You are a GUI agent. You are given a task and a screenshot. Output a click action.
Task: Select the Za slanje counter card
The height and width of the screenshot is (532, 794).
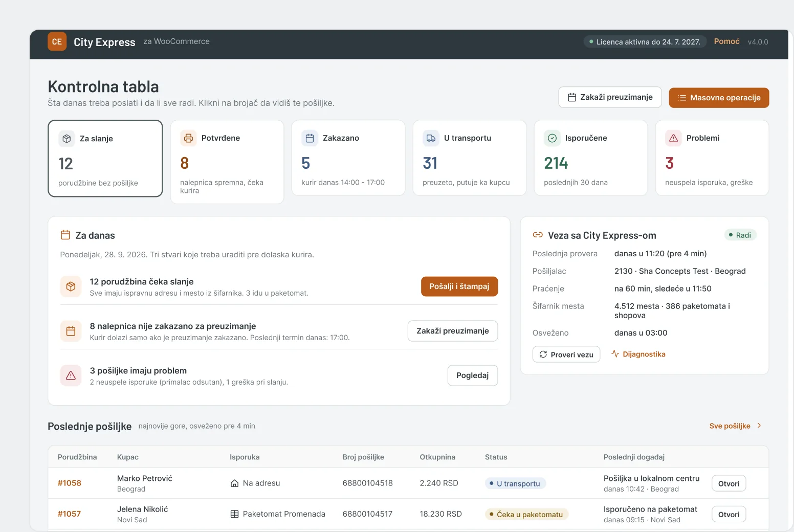(x=105, y=159)
